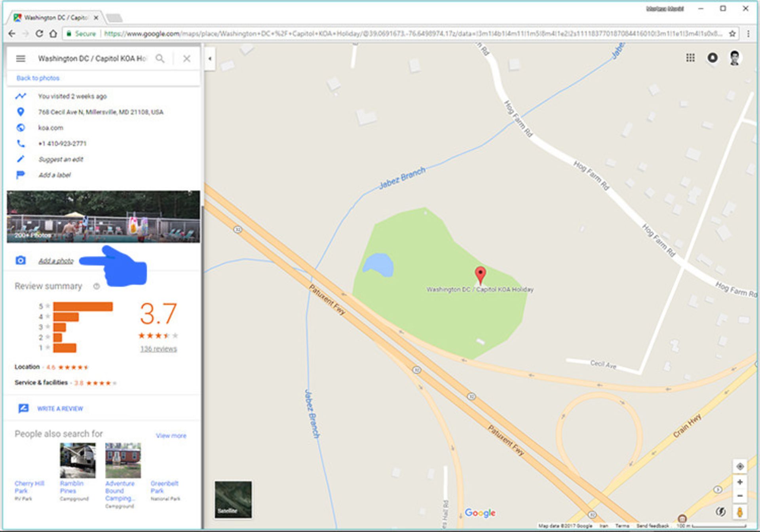760x532 pixels.
Task: Open the Google apps grid icon
Action: point(690,58)
